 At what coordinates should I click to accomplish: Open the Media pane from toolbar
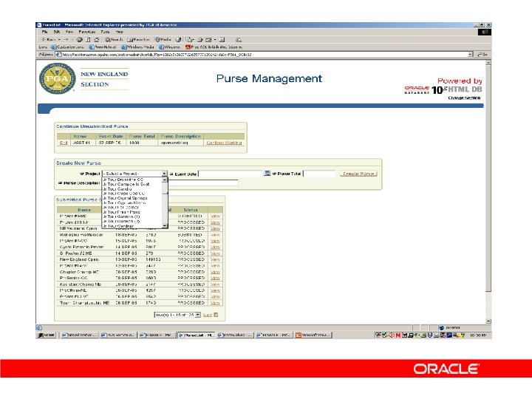[x=163, y=40]
